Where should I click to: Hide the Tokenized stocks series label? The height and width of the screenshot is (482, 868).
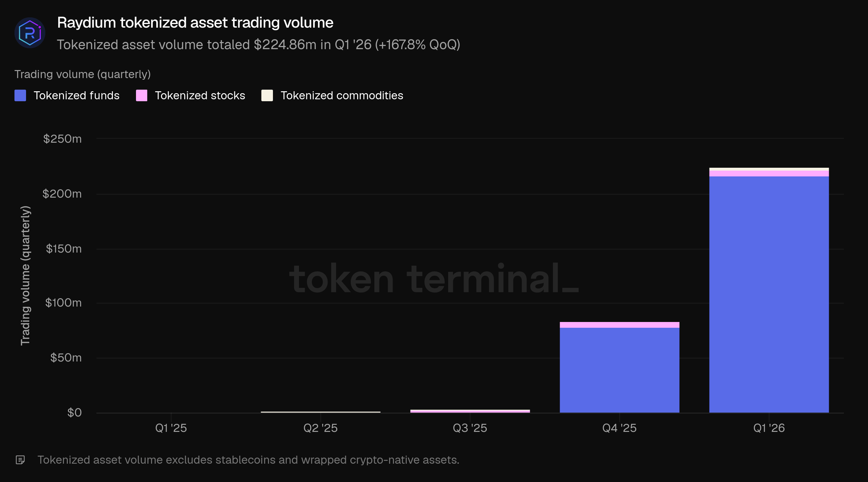click(200, 95)
